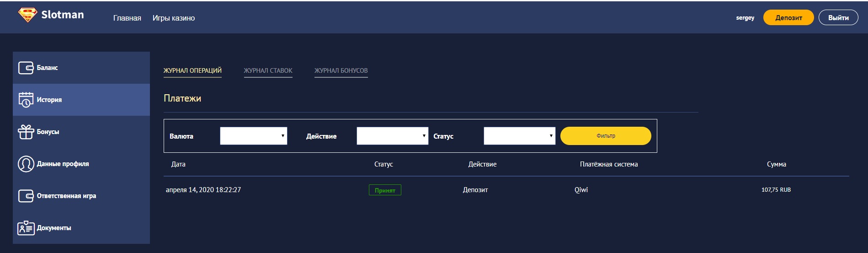Open the Статус filter dropdown
The image size is (868, 253).
tap(519, 136)
